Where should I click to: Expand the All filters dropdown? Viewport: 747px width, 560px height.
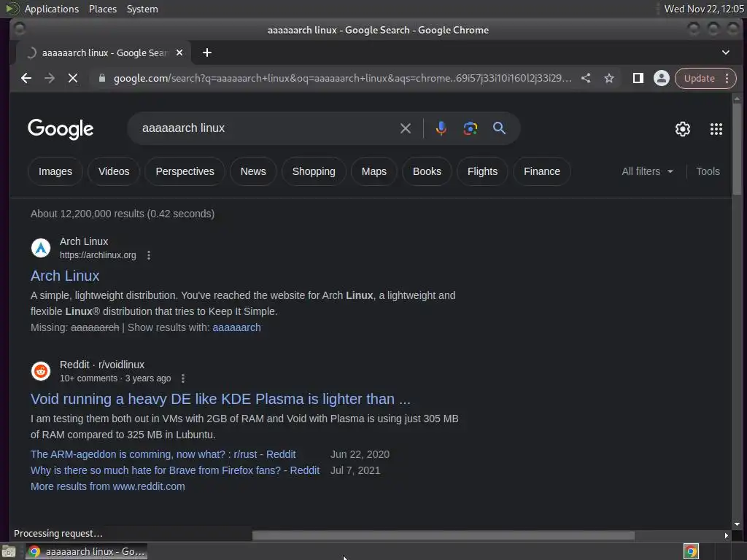pyautogui.click(x=648, y=171)
